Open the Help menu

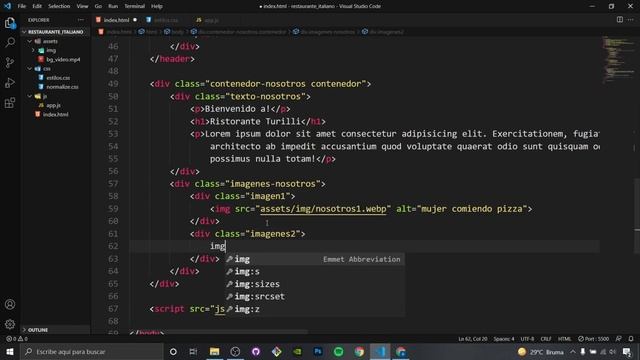coord(157,6)
